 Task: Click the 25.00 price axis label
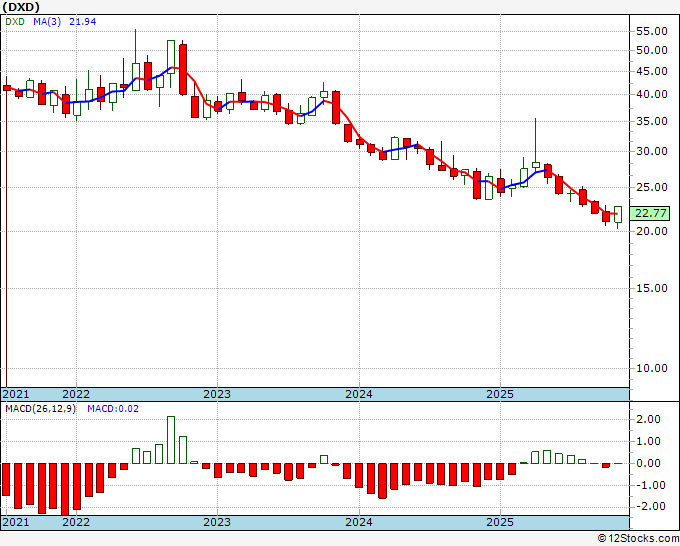pyautogui.click(x=651, y=187)
